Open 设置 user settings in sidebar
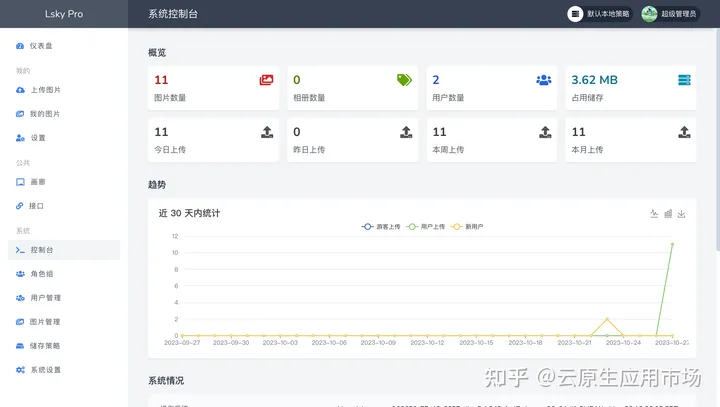 64,138
